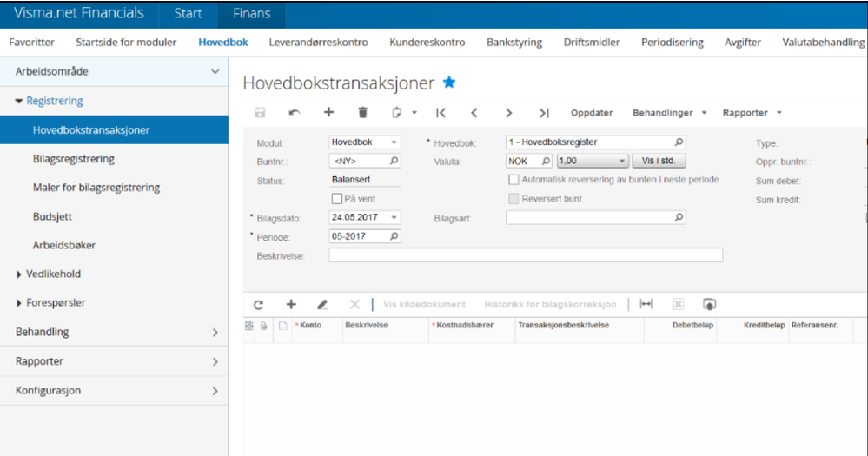Click the document column header icon
Image resolution: width=868 pixels, height=456 pixels.
coord(283,326)
